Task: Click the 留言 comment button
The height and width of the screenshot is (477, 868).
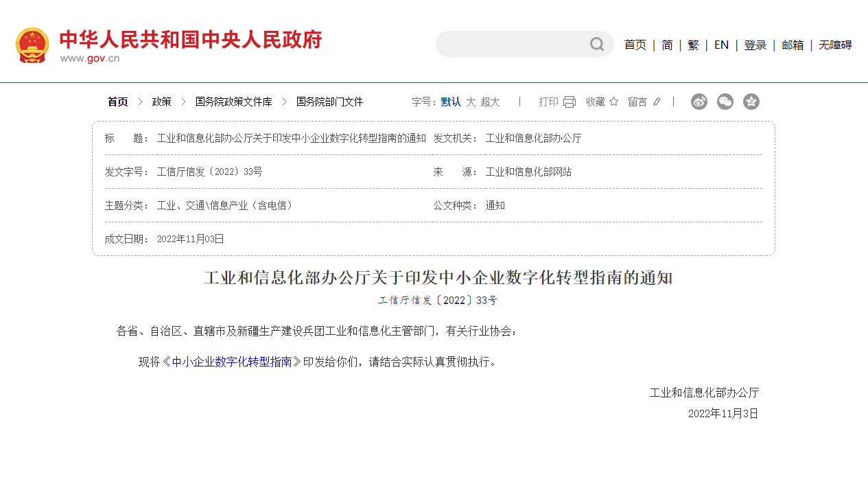Action: [x=637, y=102]
